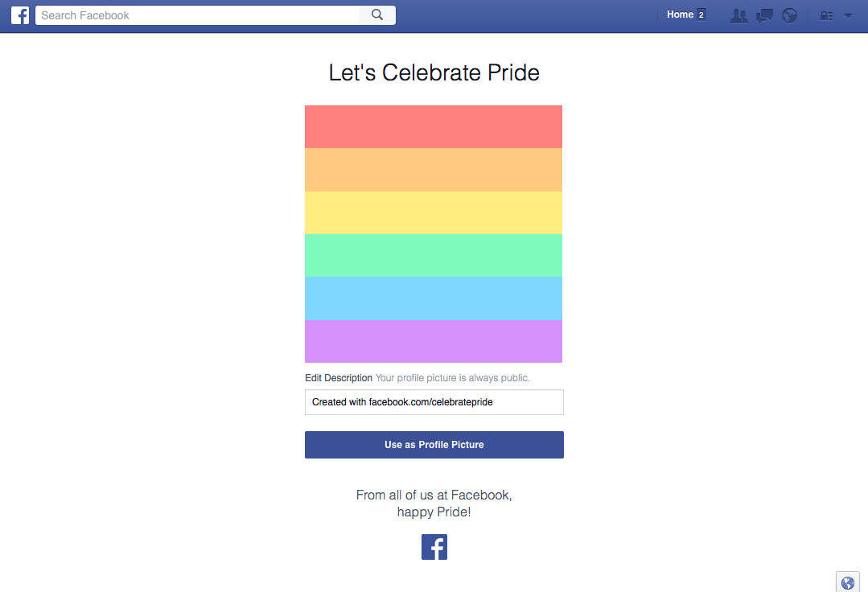Click the yellow stripe of the flag
868x592 pixels.
434,213
